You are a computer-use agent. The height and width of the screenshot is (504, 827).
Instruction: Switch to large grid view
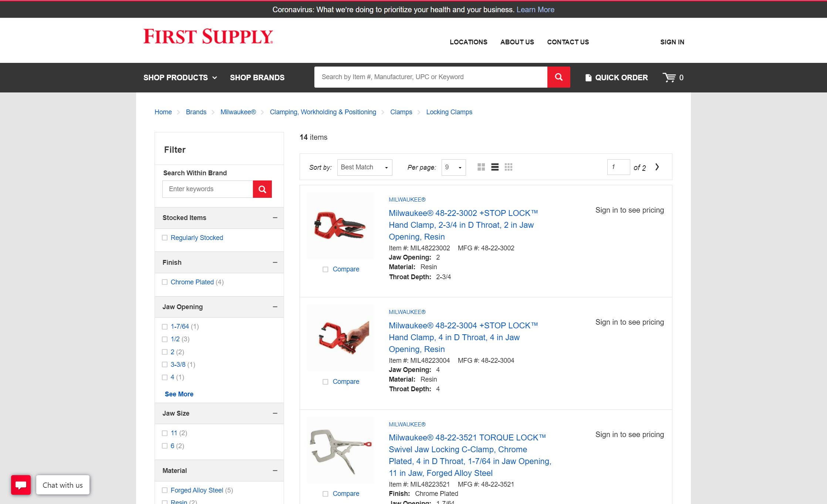click(x=481, y=167)
